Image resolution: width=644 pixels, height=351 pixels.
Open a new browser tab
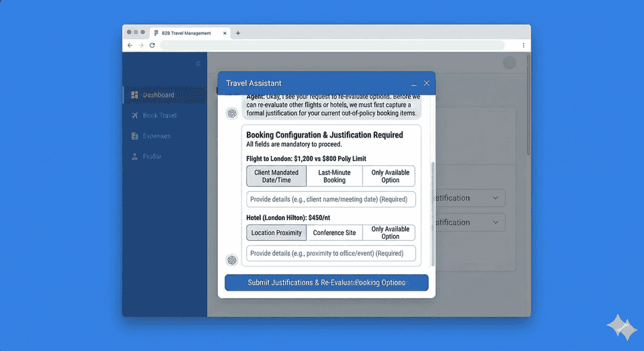pyautogui.click(x=237, y=33)
